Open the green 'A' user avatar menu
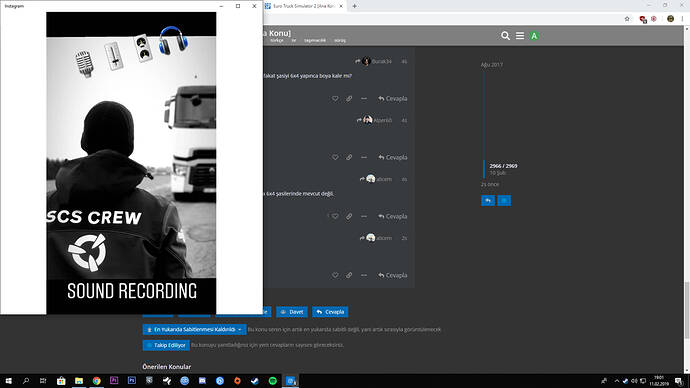This screenshot has height=388, width=690. pos(534,36)
